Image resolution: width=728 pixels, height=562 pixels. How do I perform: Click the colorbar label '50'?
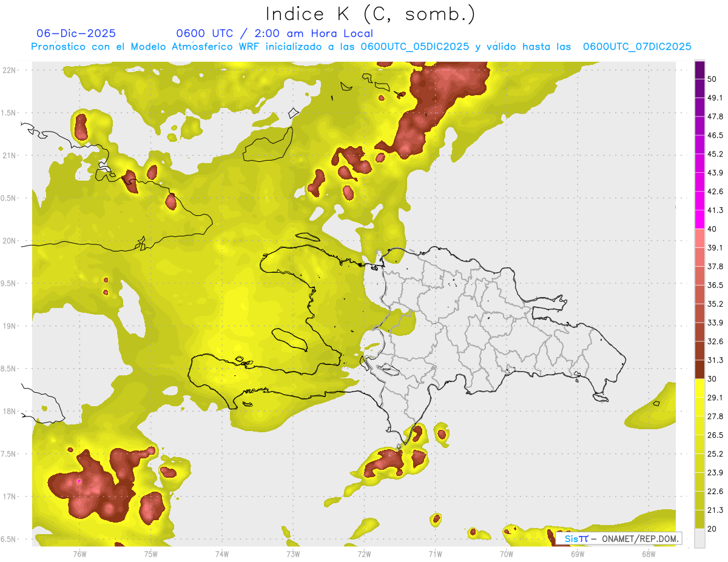(712, 79)
